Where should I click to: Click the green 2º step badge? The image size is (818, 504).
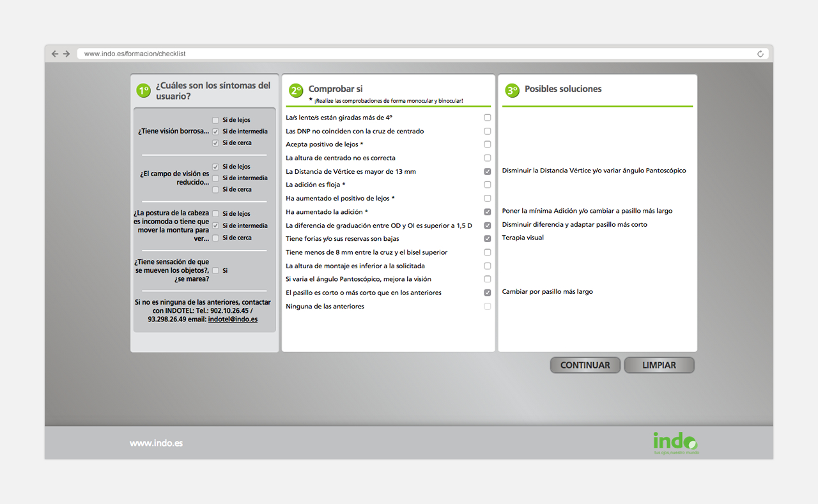[296, 90]
